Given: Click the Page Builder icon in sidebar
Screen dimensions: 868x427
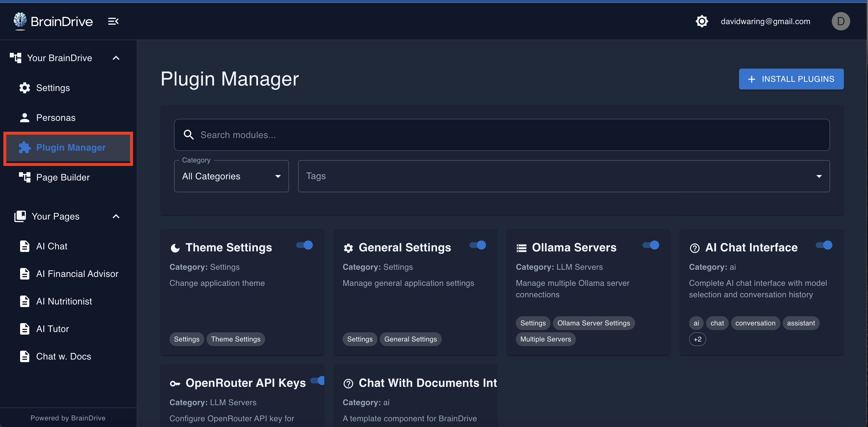Looking at the screenshot, I should pyautogui.click(x=25, y=177).
